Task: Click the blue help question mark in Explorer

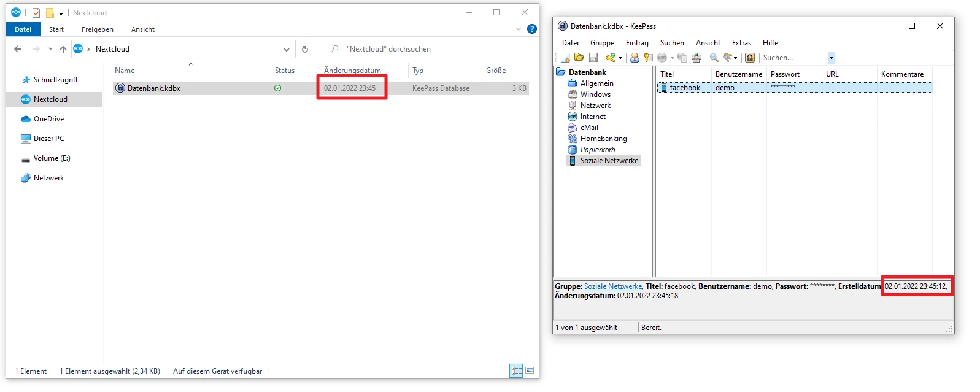Action: point(532,29)
